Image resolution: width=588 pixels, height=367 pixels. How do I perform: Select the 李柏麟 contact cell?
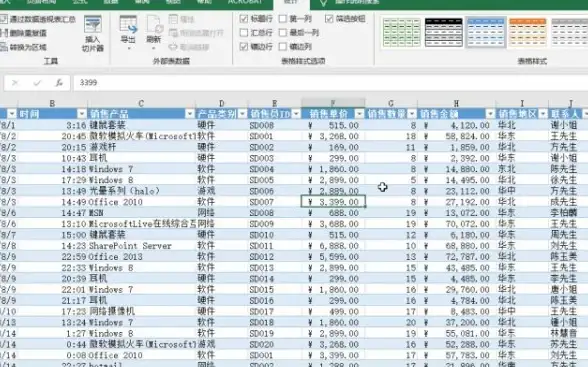(568, 213)
